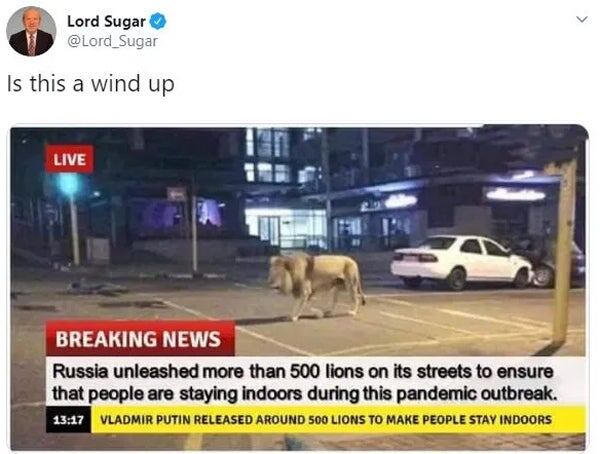Click the red LIVE badge in the image
Viewport: 600px width, 454px height.
click(x=69, y=159)
